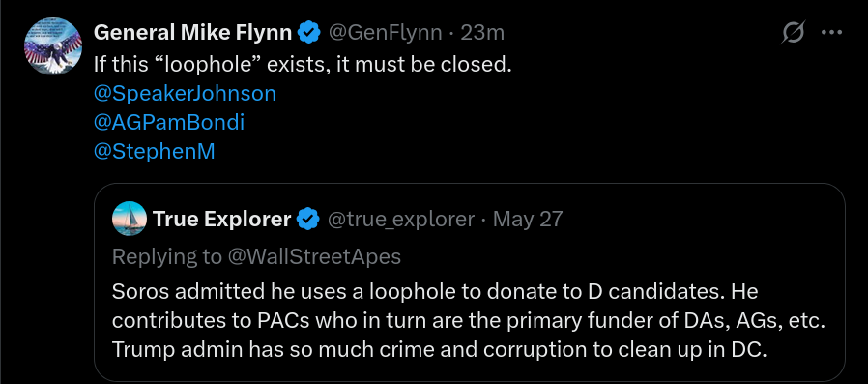The image size is (868, 384).
Task: Open the post via the 23m timestamp
Action: point(482,33)
